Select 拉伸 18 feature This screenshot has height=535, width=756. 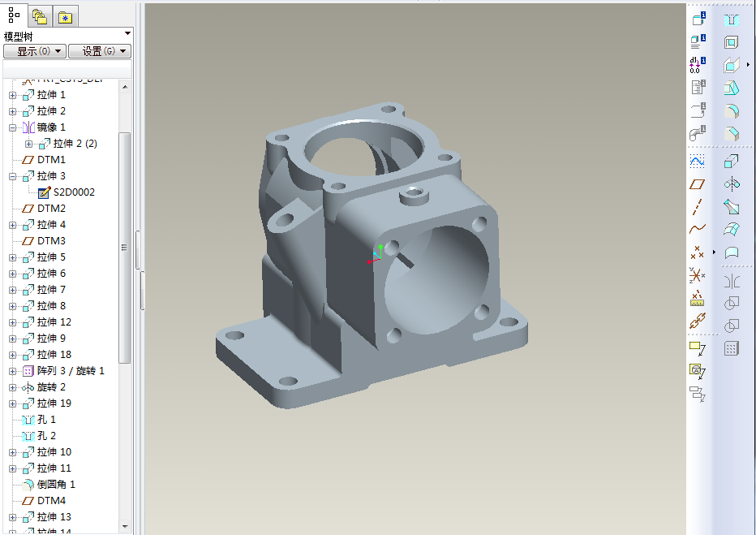[x=47, y=355]
